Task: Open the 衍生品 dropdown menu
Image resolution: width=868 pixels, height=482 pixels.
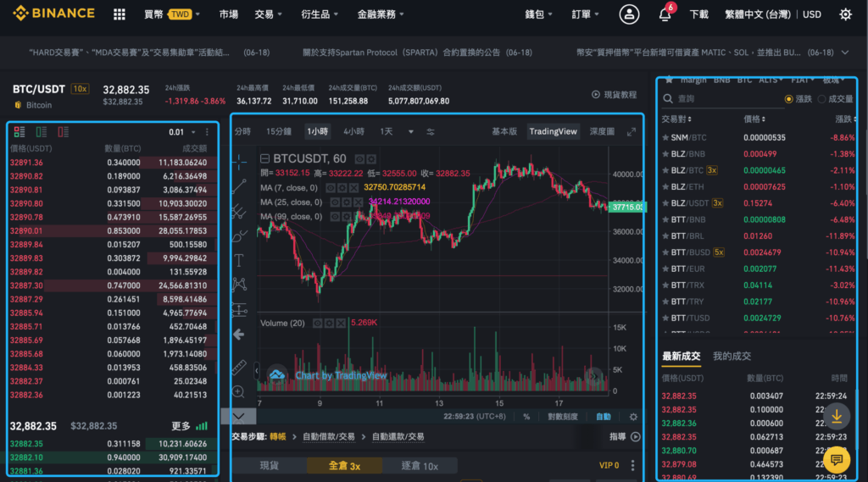Action: pyautogui.click(x=320, y=14)
